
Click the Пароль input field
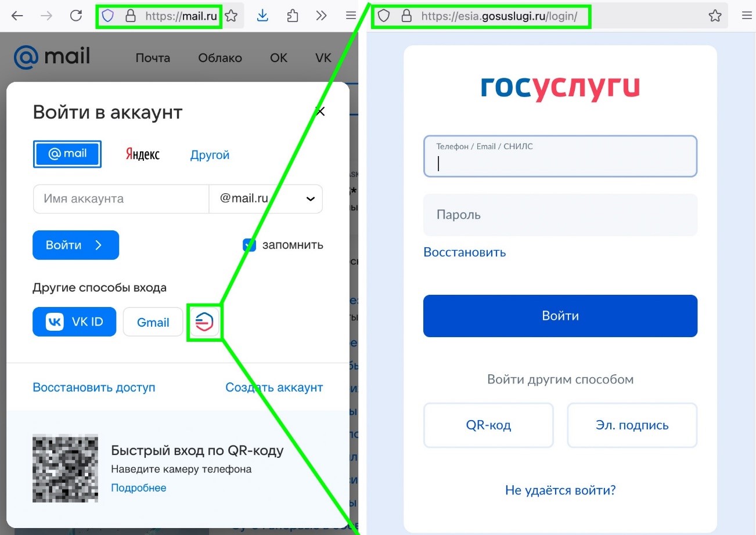560,215
